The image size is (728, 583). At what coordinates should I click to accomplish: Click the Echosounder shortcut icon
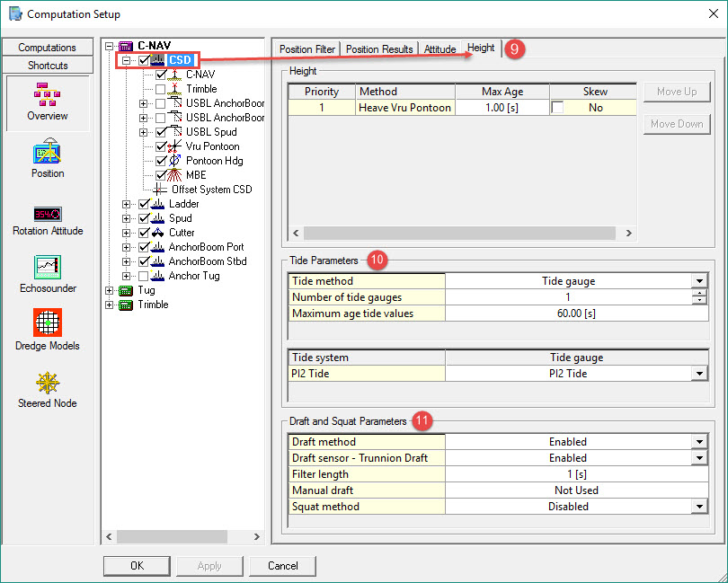[x=48, y=269]
